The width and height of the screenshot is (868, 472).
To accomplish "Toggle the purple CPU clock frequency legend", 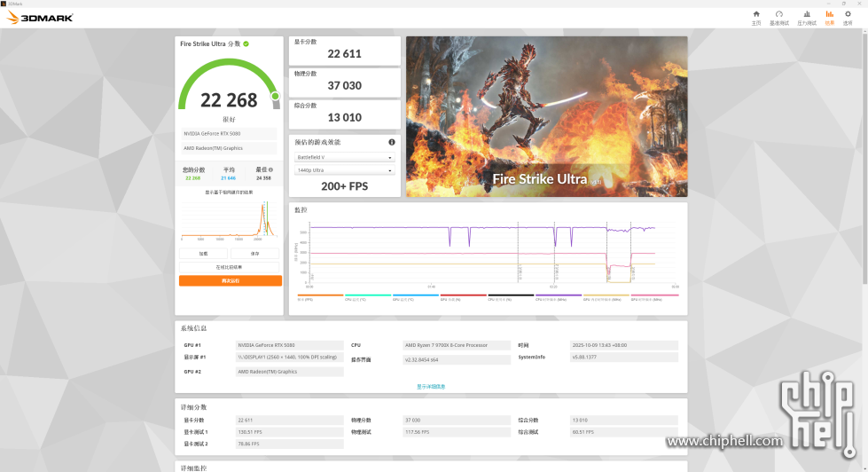I will point(558,297).
